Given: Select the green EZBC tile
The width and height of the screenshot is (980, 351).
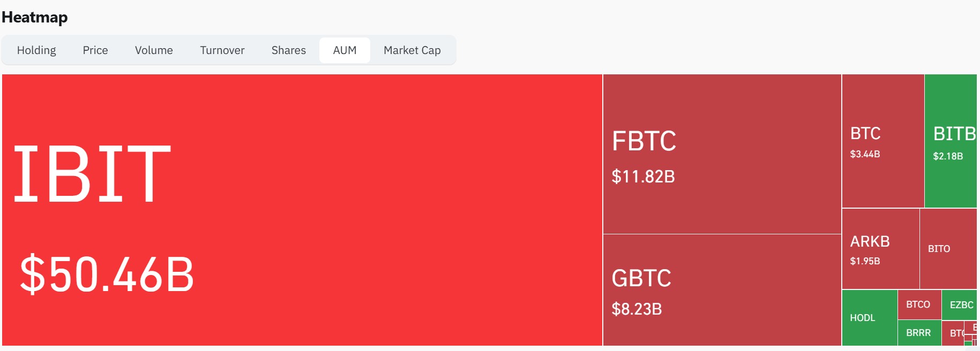Looking at the screenshot, I should (959, 304).
